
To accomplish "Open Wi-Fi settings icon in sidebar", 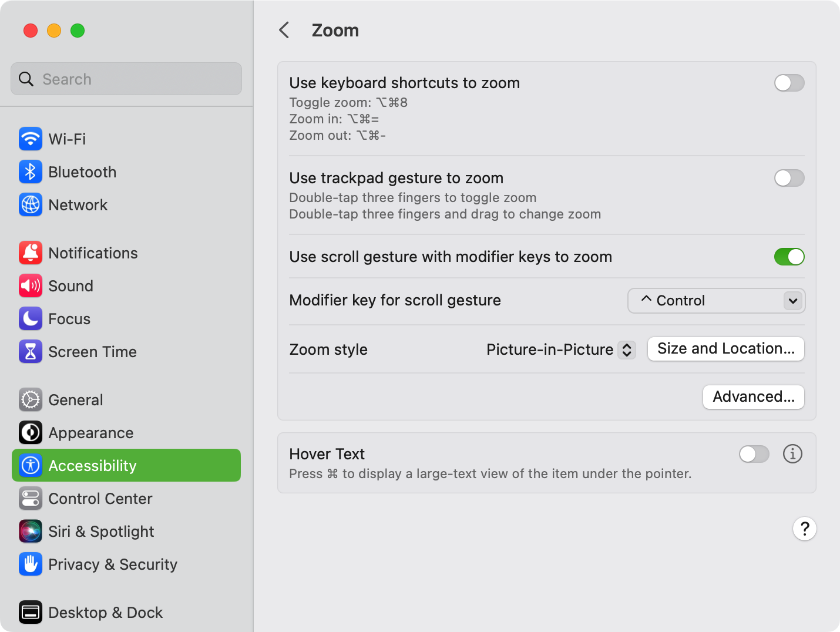I will click(31, 139).
